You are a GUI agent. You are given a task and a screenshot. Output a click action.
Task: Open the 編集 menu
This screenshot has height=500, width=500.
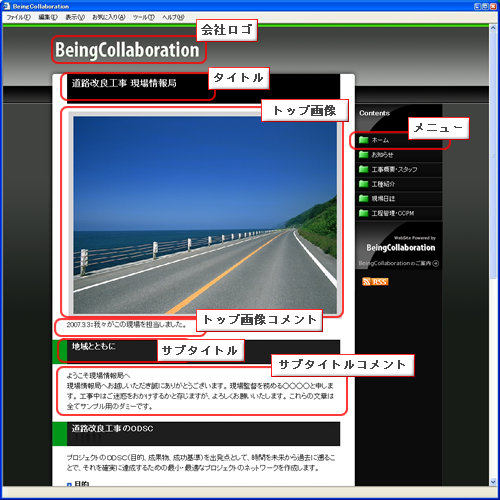[48, 17]
